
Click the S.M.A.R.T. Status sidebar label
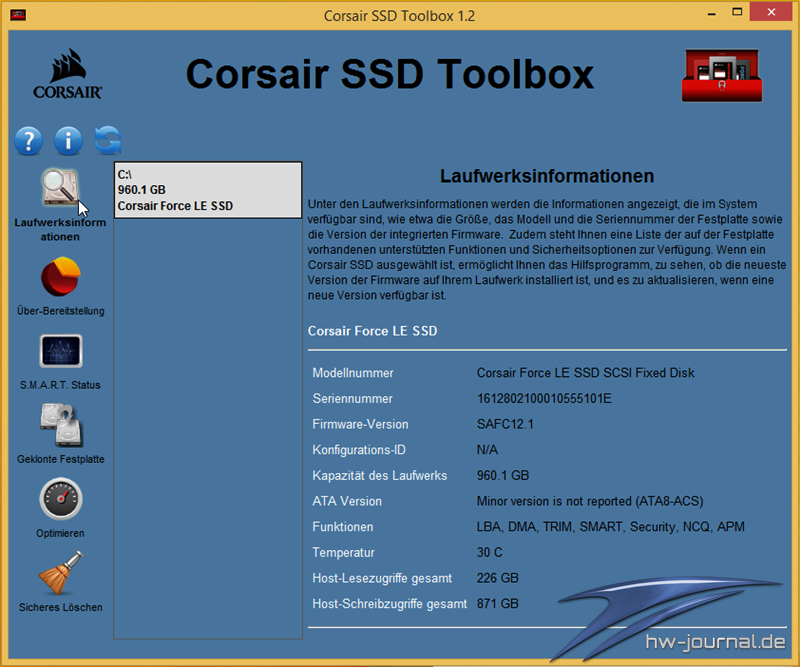pyautogui.click(x=60, y=385)
